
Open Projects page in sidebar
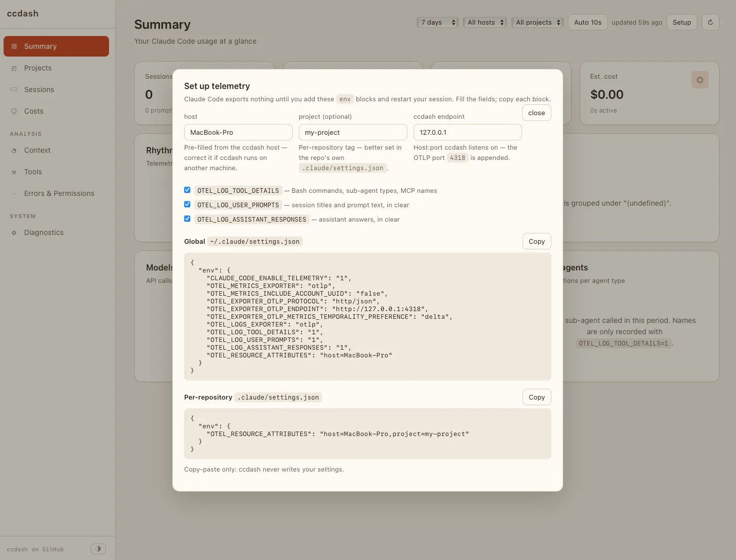click(x=56, y=68)
